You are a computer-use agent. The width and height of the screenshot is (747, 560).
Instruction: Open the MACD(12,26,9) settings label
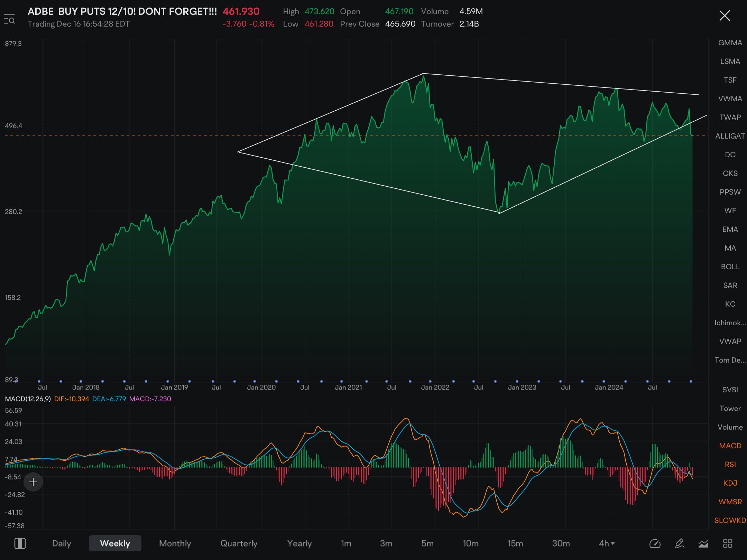28,399
